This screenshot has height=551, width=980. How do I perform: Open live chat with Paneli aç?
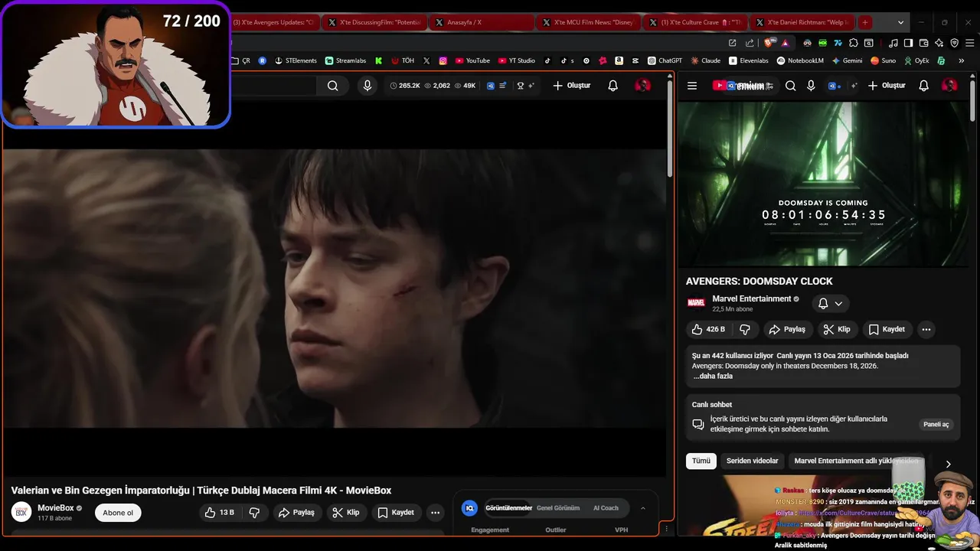936,424
